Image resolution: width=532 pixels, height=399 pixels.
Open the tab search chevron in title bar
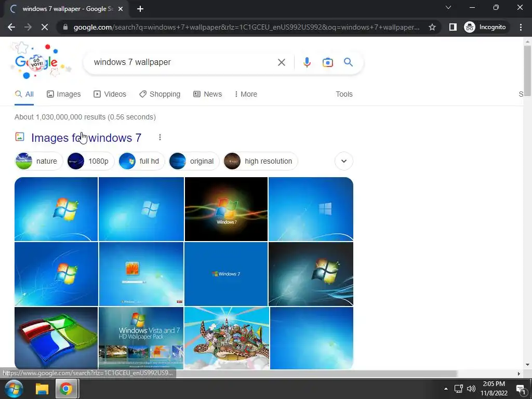coord(448,7)
